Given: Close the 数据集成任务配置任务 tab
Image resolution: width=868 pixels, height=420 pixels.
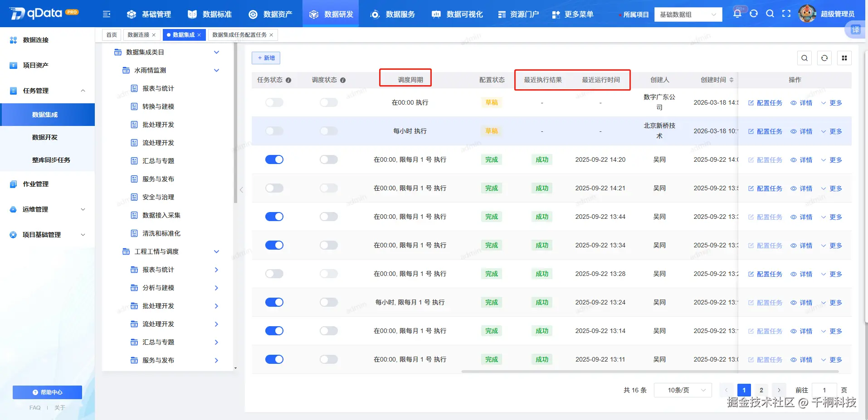Looking at the screenshot, I should coord(271,35).
